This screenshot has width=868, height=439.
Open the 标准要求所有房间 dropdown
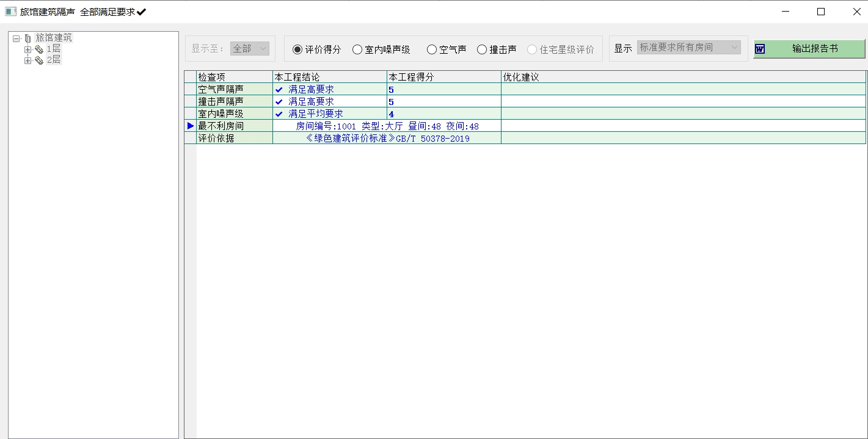coord(689,48)
